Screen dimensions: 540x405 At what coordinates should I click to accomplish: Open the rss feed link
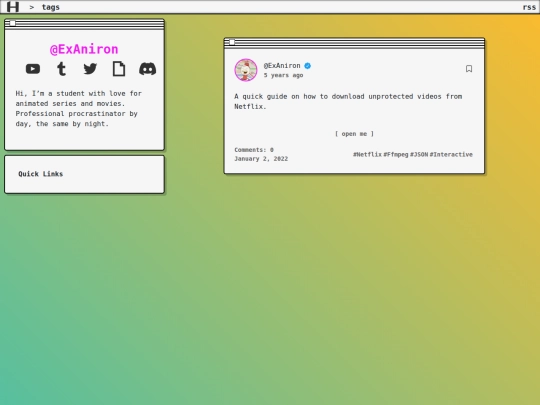click(529, 7)
